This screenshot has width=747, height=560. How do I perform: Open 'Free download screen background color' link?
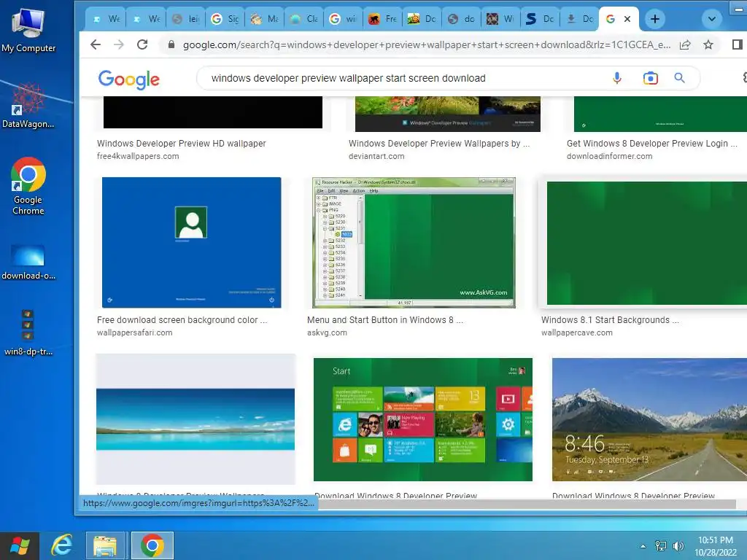click(182, 320)
